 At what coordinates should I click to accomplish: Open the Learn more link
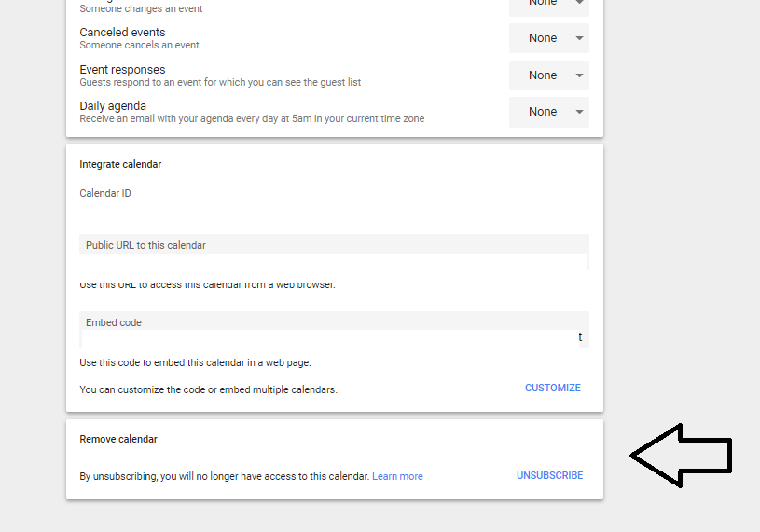click(x=397, y=476)
